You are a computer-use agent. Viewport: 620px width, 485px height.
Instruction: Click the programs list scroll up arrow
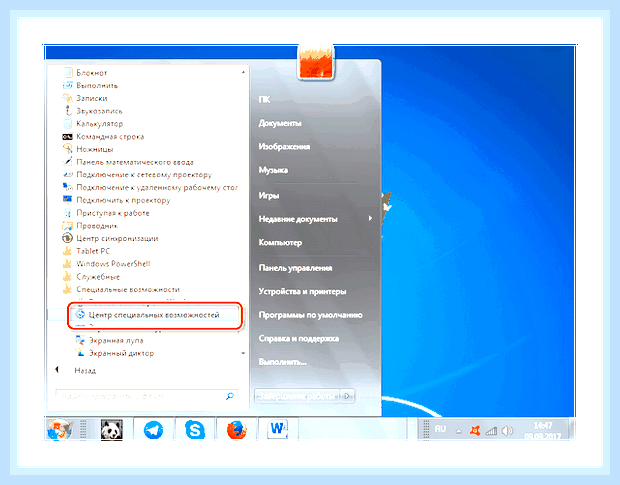pos(243,72)
